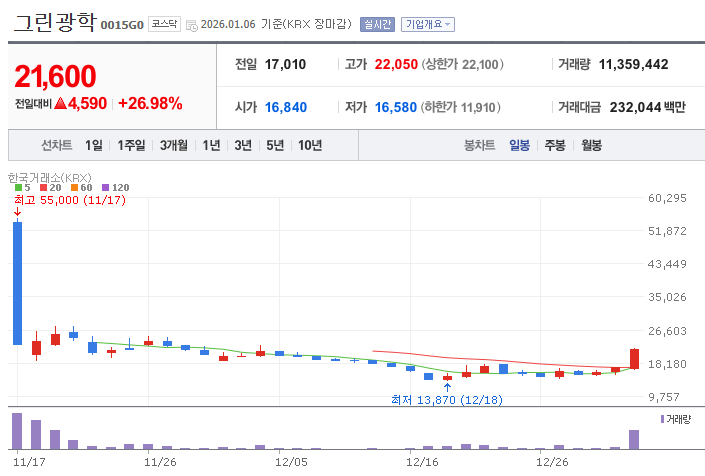Click the low price 16,580
This screenshot has width=705, height=476.
[396, 107]
